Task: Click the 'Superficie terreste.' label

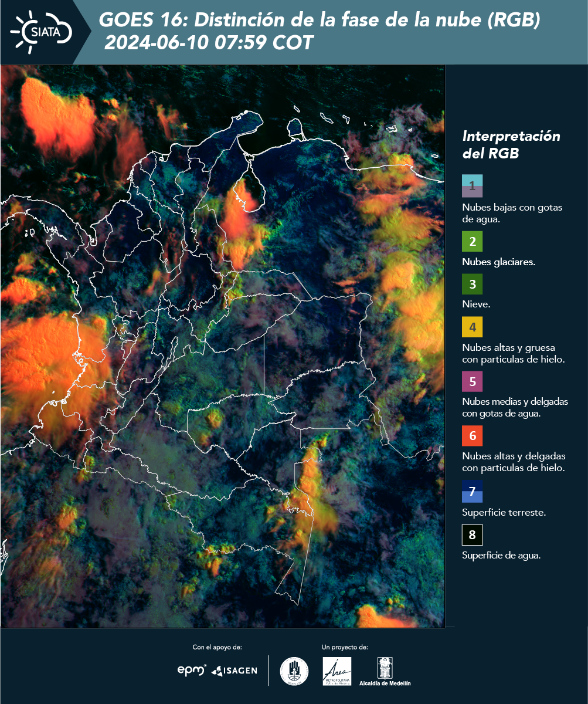Action: point(504,513)
